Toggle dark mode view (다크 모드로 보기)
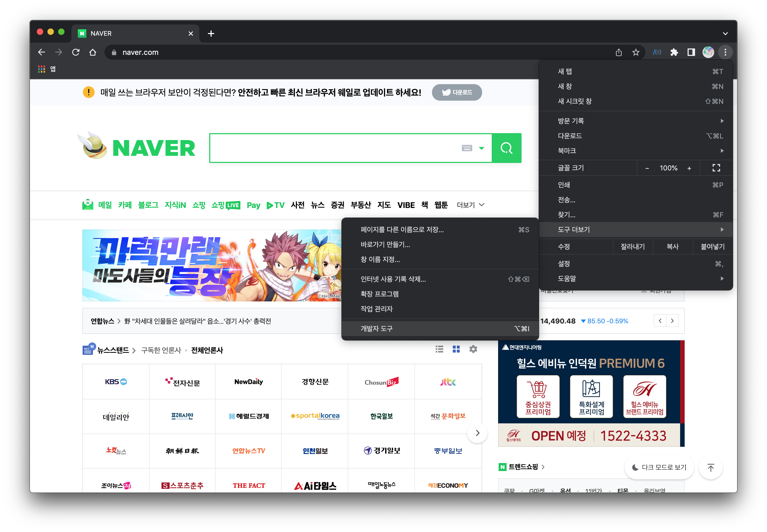 click(x=659, y=467)
